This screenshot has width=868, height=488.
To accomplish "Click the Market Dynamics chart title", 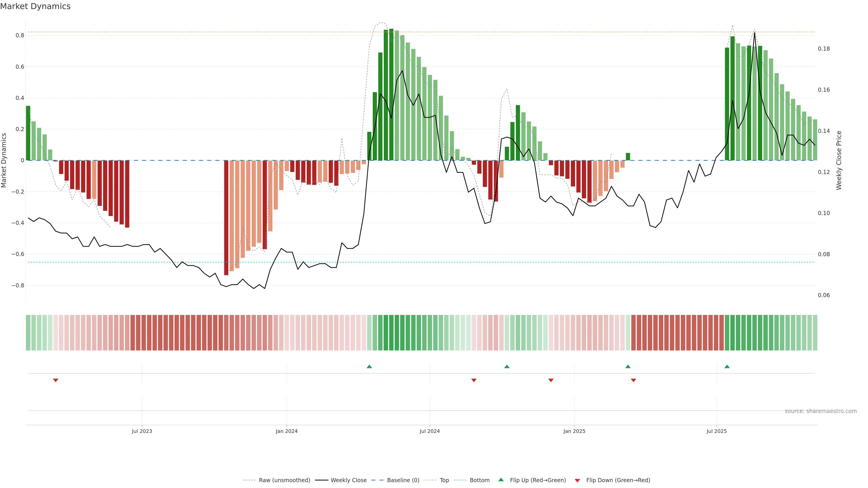I will (x=35, y=6).
